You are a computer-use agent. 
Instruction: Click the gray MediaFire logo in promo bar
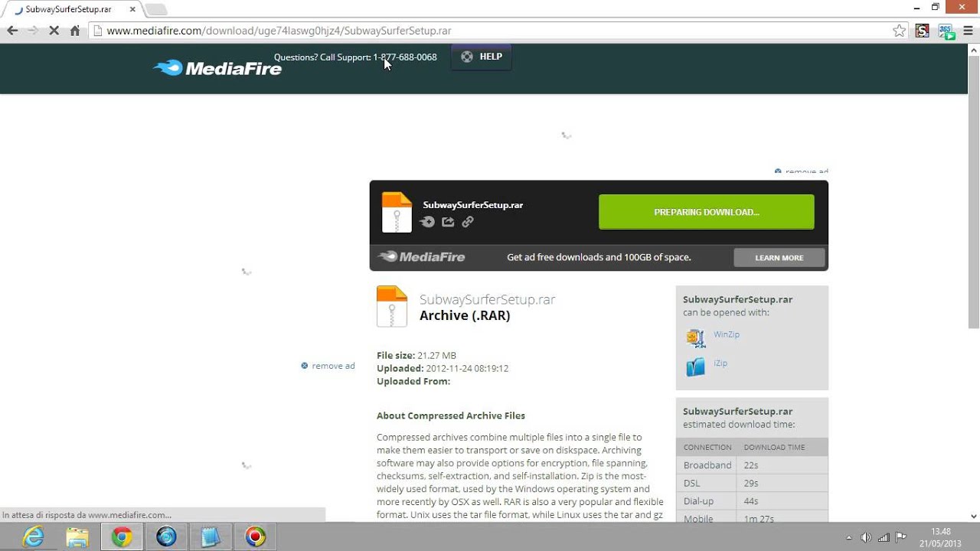[422, 257]
